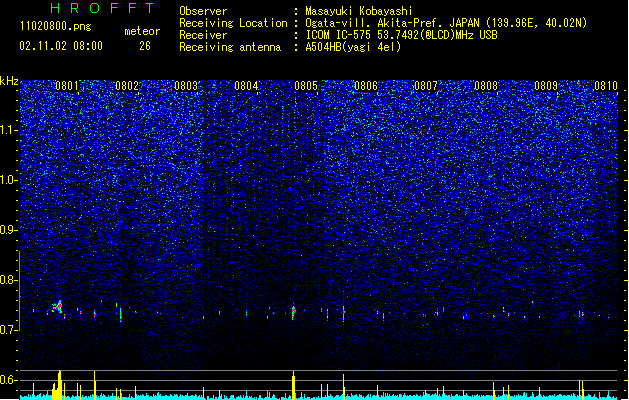The width and height of the screenshot is (629, 400).
Task: Click the Receiver label
Action: pos(203,35)
